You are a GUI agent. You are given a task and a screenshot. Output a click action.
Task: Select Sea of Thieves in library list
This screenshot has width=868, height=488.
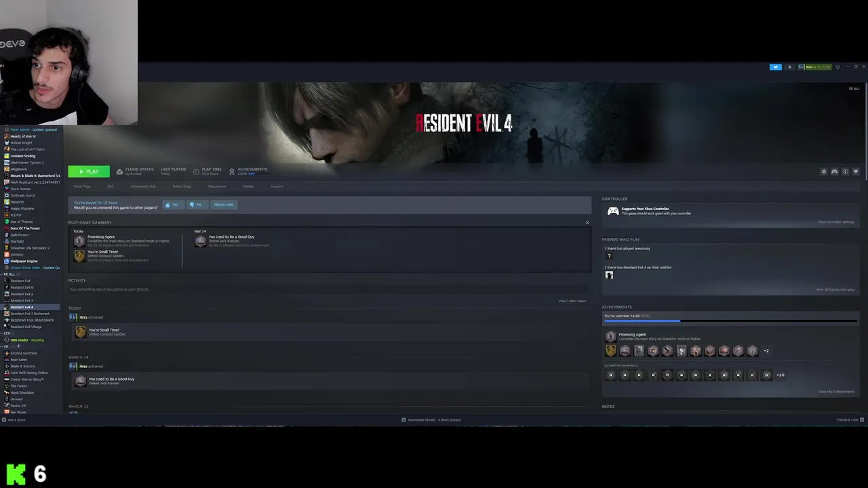coord(21,222)
